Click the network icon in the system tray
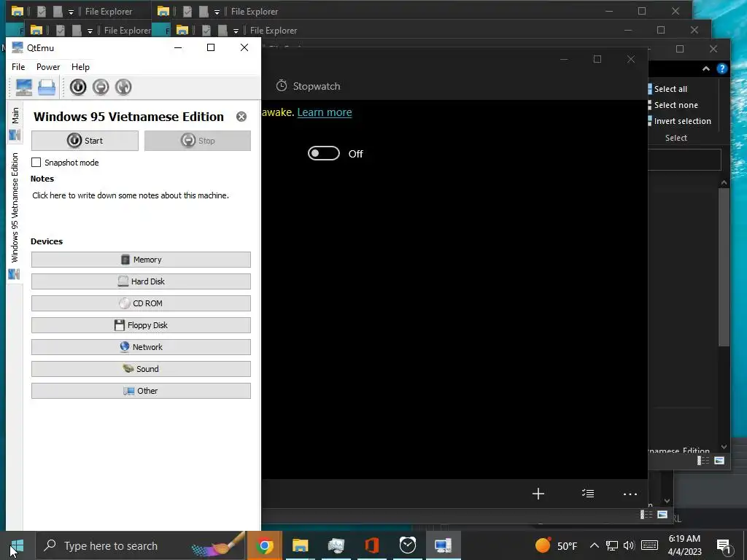 click(x=612, y=545)
